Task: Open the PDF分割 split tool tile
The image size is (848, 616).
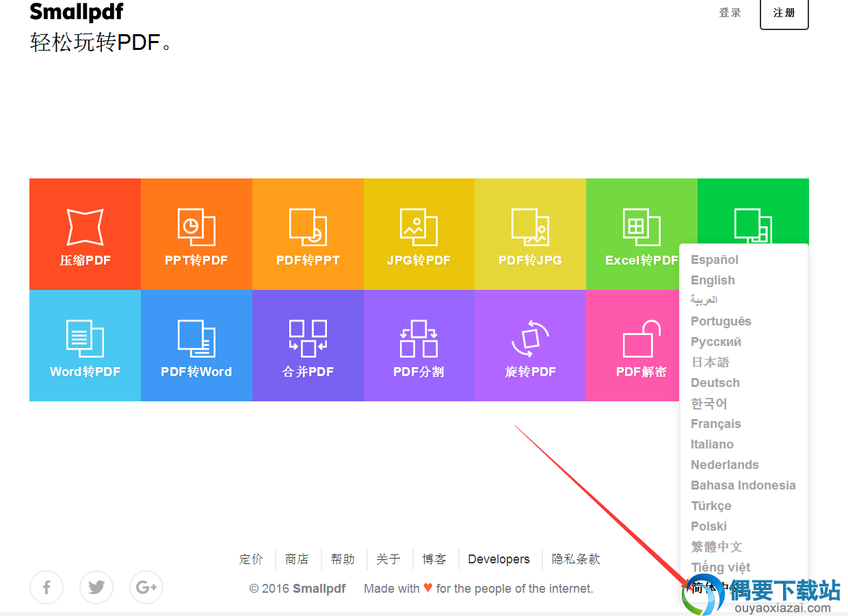Action: tap(419, 345)
